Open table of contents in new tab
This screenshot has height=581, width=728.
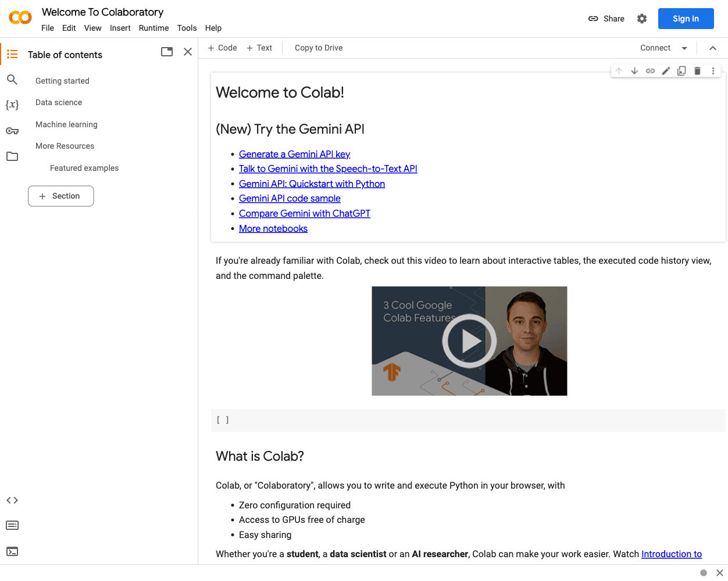[167, 52]
